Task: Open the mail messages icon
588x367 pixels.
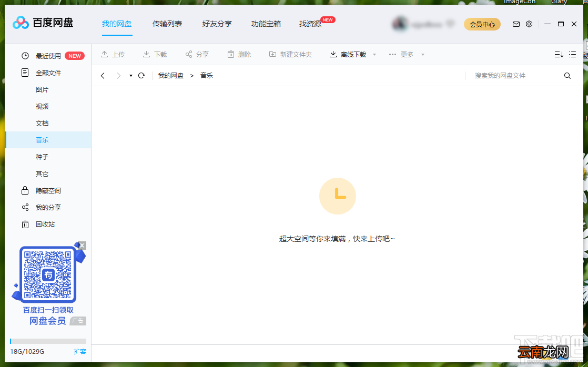Action: click(x=516, y=24)
